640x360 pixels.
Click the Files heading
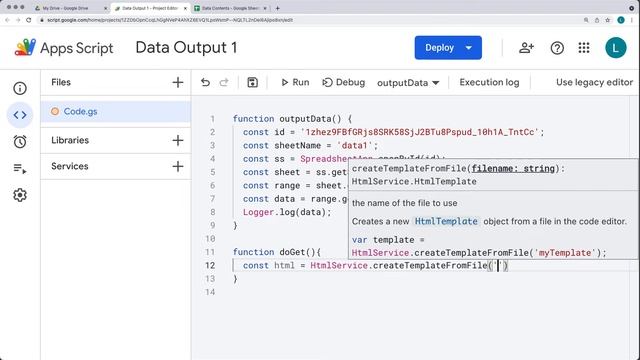point(61,82)
